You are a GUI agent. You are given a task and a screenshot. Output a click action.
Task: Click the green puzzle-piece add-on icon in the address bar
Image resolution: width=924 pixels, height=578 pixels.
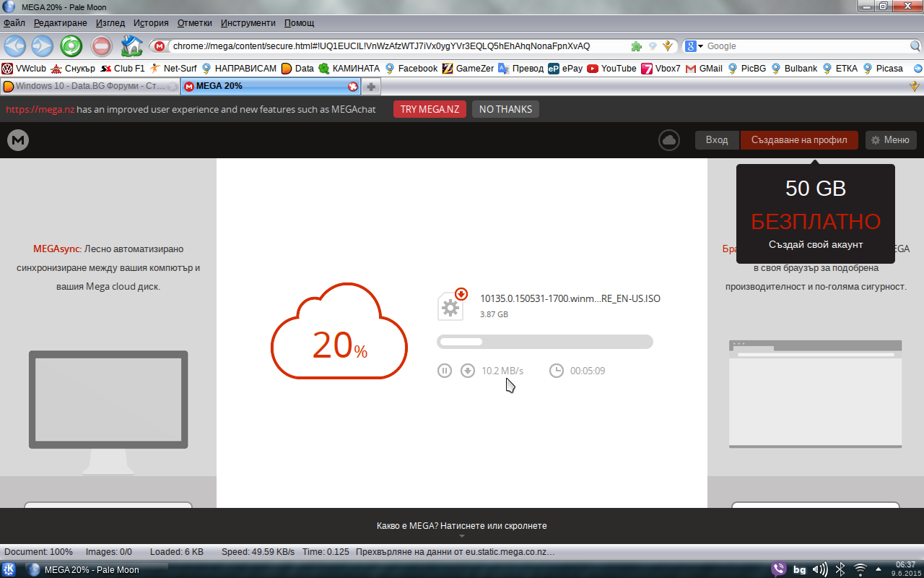pos(636,46)
